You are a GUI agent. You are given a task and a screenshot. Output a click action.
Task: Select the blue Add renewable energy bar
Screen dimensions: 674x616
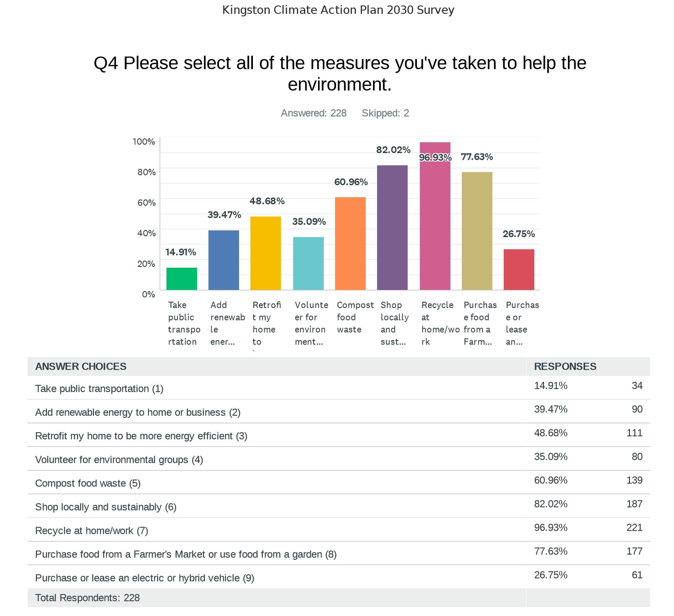[224, 260]
